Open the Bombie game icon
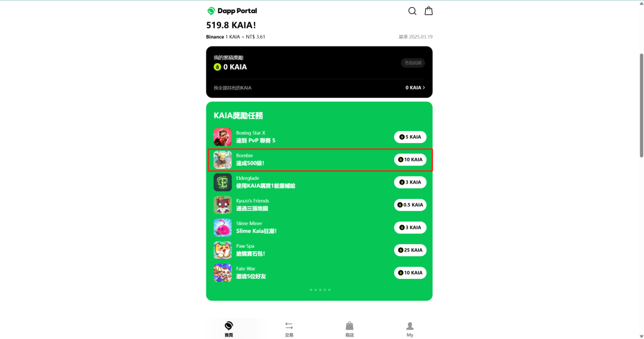 [222, 160]
